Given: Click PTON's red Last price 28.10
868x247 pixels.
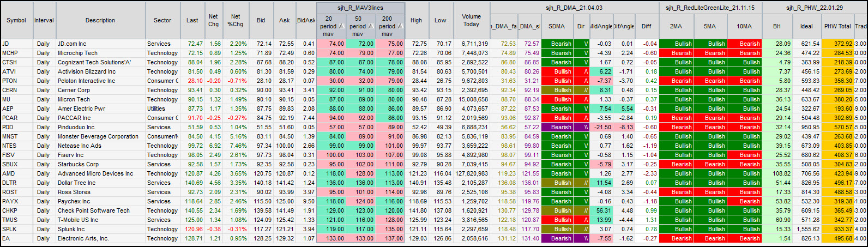Looking at the screenshot, I should coord(192,81).
